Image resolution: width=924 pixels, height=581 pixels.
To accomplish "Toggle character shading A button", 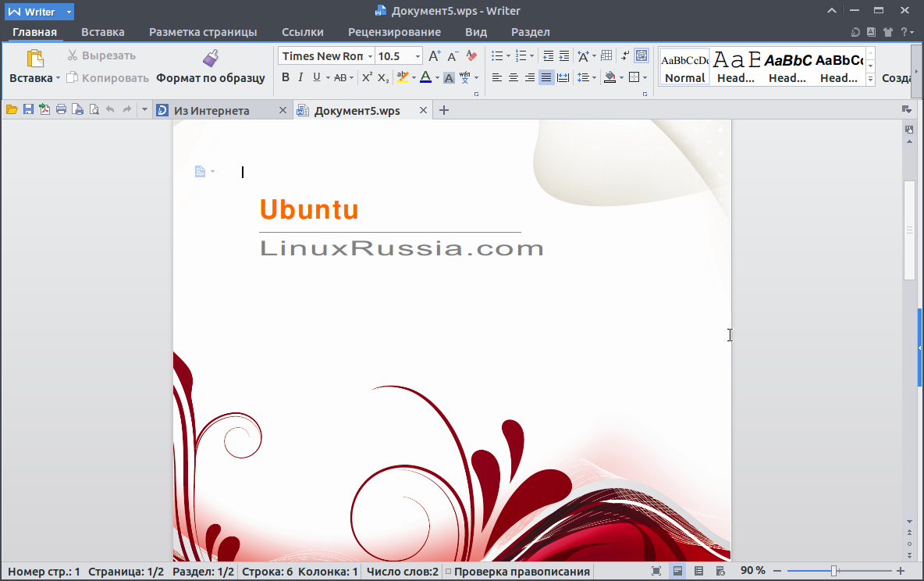I will [449, 77].
